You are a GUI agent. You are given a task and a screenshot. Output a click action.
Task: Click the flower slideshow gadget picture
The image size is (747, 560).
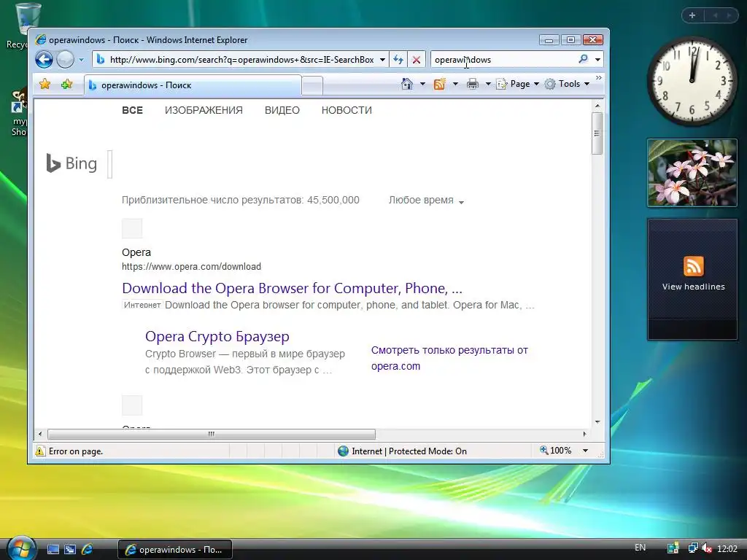pyautogui.click(x=692, y=173)
